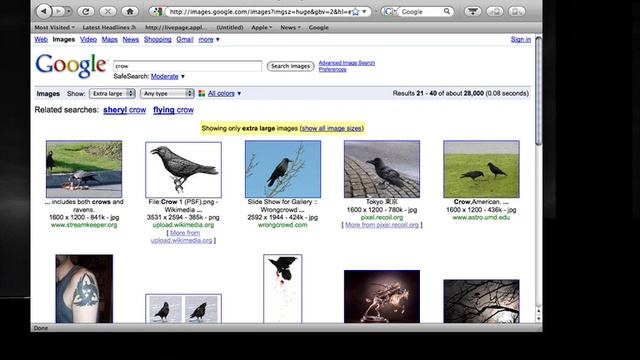Click 'wrongcrowd.com' source text
This screenshot has height=360, width=640.
pyautogui.click(x=282, y=225)
